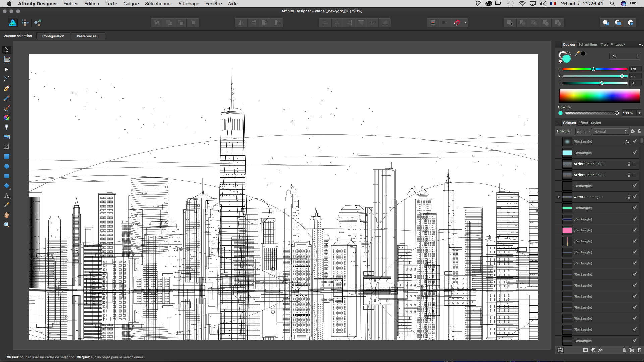Viewport: 644px width, 362px height.
Task: Select the Pencil tool
Action: coord(6,98)
